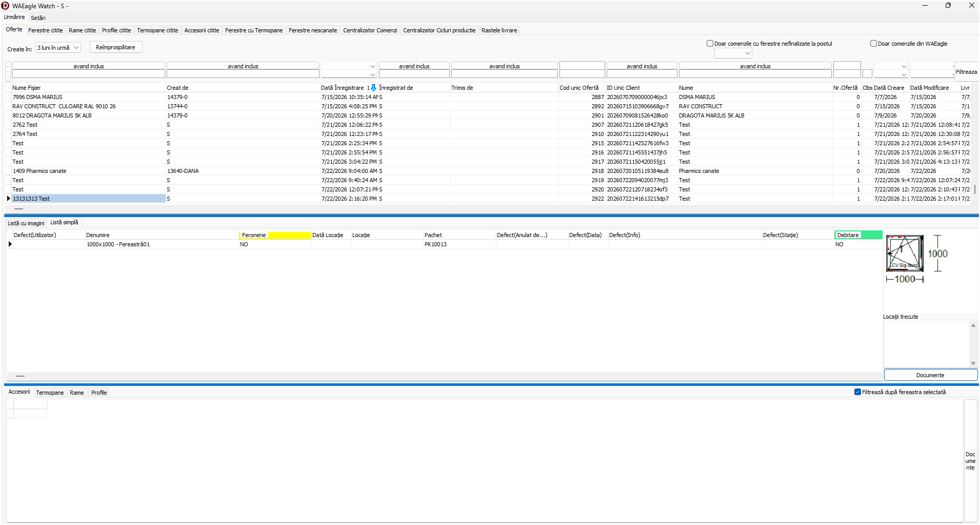Screen dimensions: 980x525
Task: Click the scroll-down arrow in Locații trecute list
Action: click(x=973, y=363)
